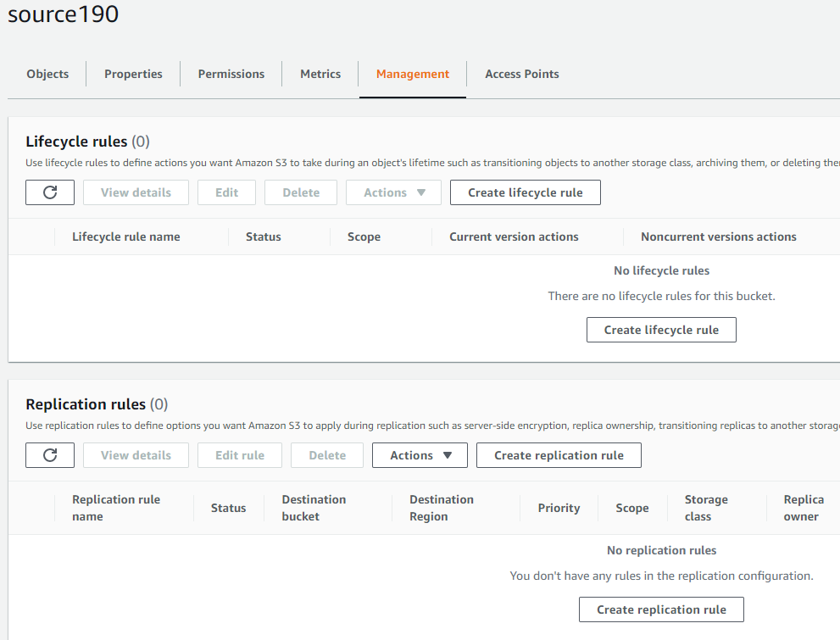840x640 pixels.
Task: Click the Lifecycle rule name column header
Action: coord(126,237)
